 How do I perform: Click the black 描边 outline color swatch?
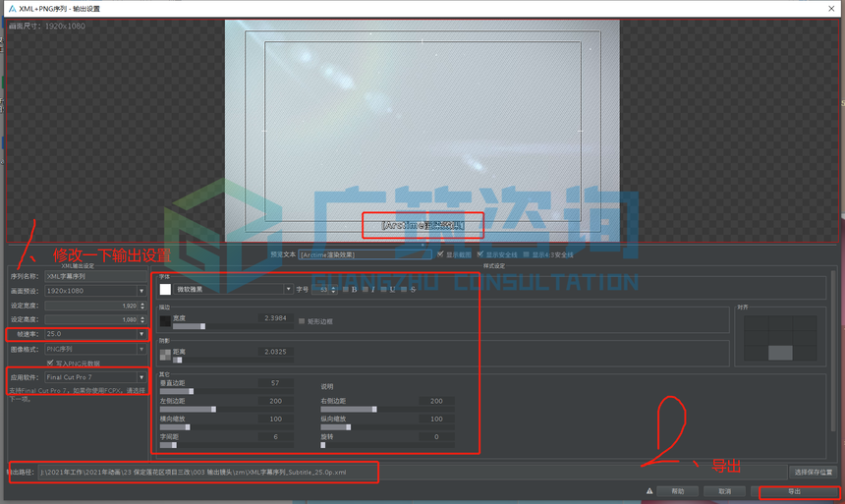[165, 321]
